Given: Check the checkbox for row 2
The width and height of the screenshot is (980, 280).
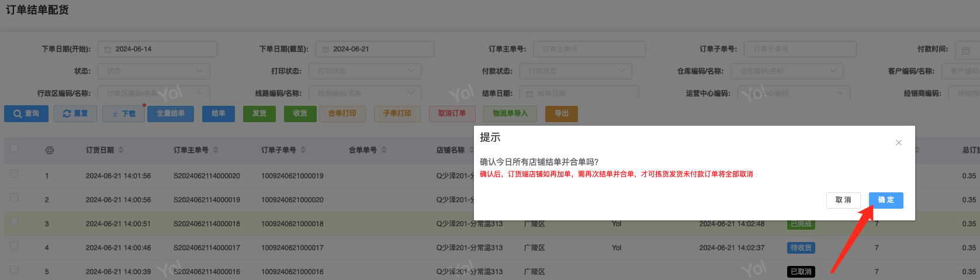Looking at the screenshot, I should (14, 198).
